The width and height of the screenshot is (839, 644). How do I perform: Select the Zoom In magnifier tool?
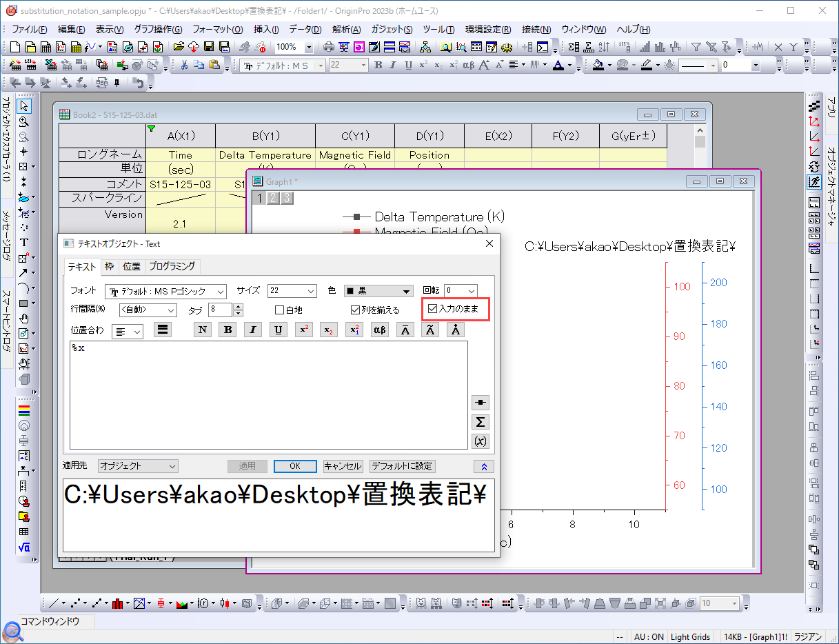(x=24, y=121)
